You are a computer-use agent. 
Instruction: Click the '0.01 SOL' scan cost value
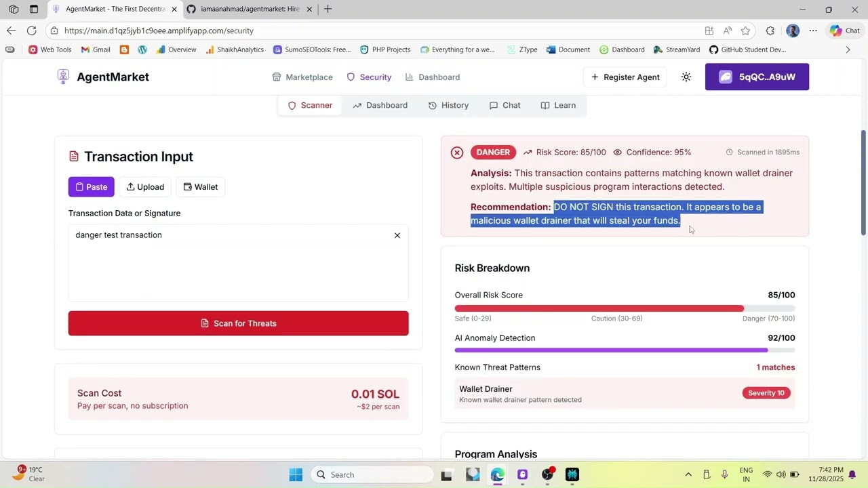[375, 394]
